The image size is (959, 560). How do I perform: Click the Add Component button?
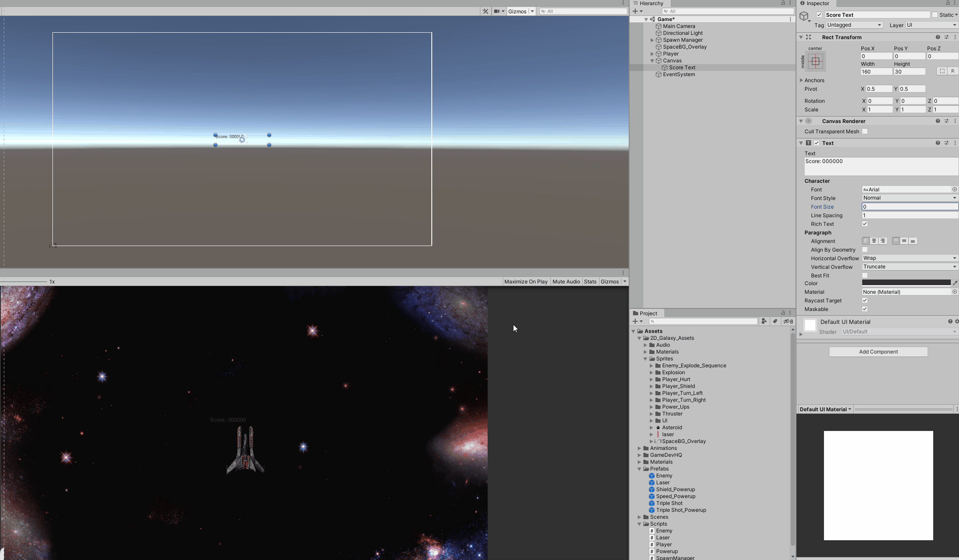click(878, 352)
